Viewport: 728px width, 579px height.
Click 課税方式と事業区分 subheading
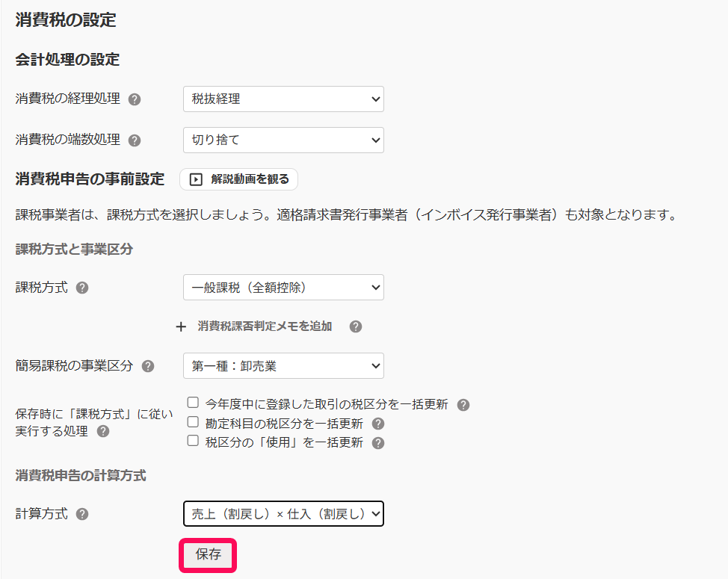(x=74, y=249)
